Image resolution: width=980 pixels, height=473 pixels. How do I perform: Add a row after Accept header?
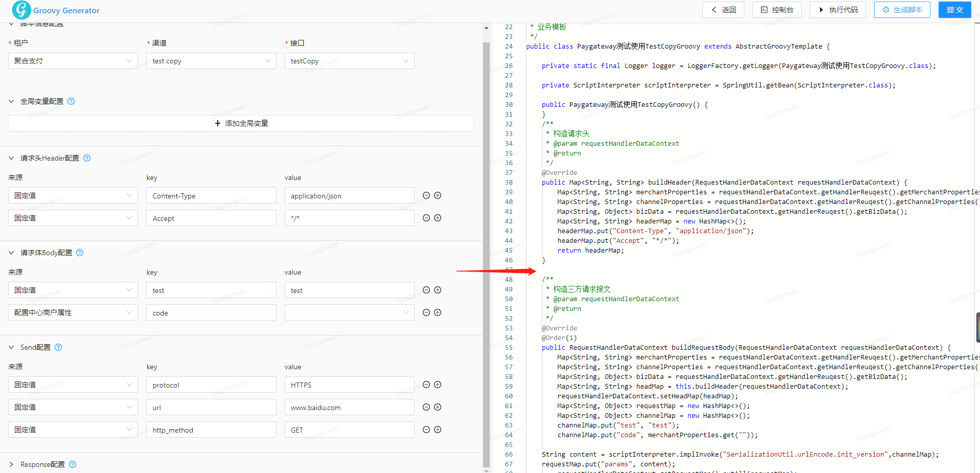click(438, 218)
